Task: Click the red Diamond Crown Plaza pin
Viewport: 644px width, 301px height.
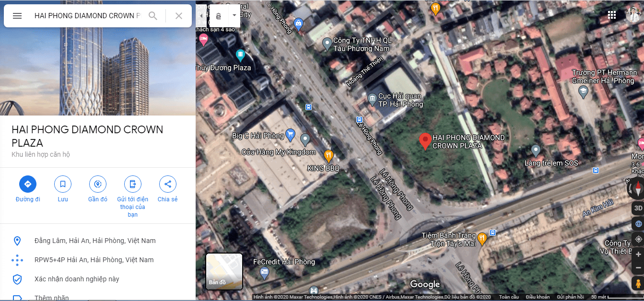Action: (425, 141)
